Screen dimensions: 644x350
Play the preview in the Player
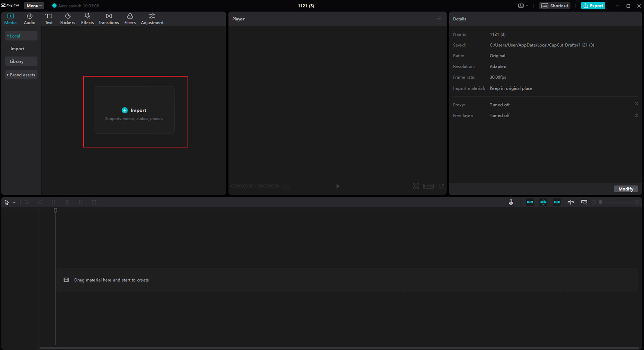[338, 186]
